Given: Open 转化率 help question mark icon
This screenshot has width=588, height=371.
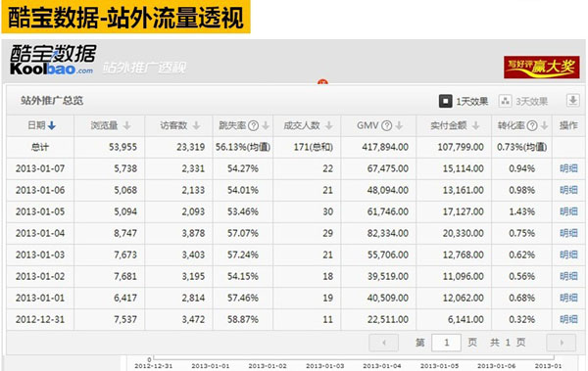Looking at the screenshot, I should [x=532, y=126].
